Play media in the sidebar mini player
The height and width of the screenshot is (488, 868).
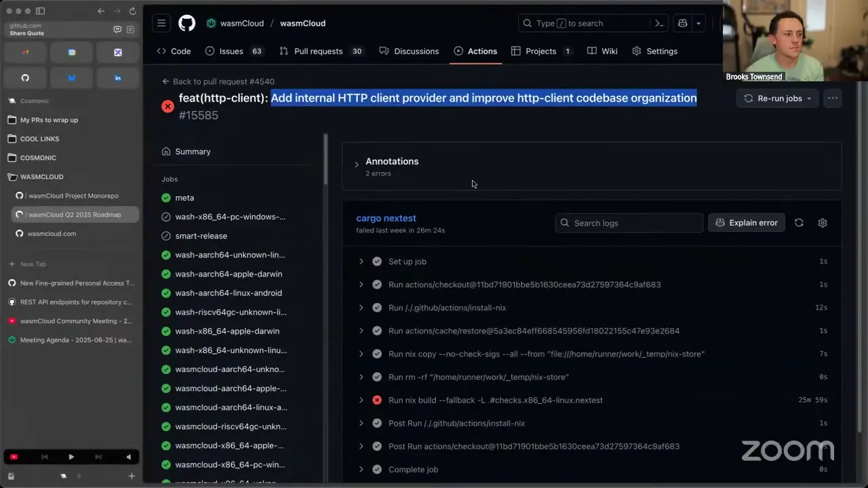[x=71, y=457]
